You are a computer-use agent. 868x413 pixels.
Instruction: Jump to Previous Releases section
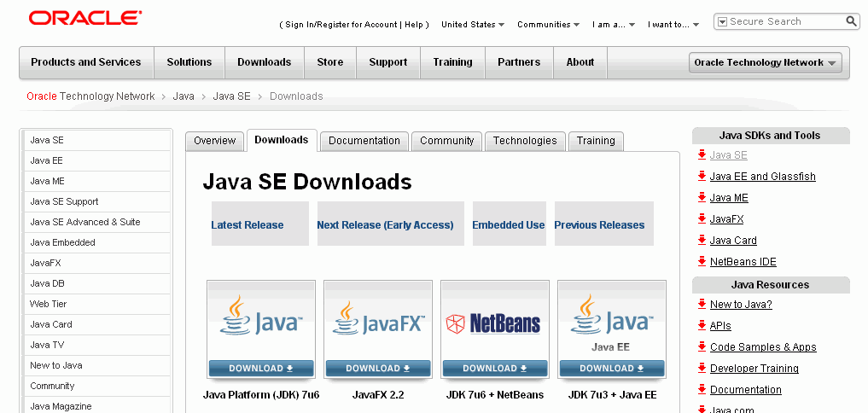tap(599, 224)
